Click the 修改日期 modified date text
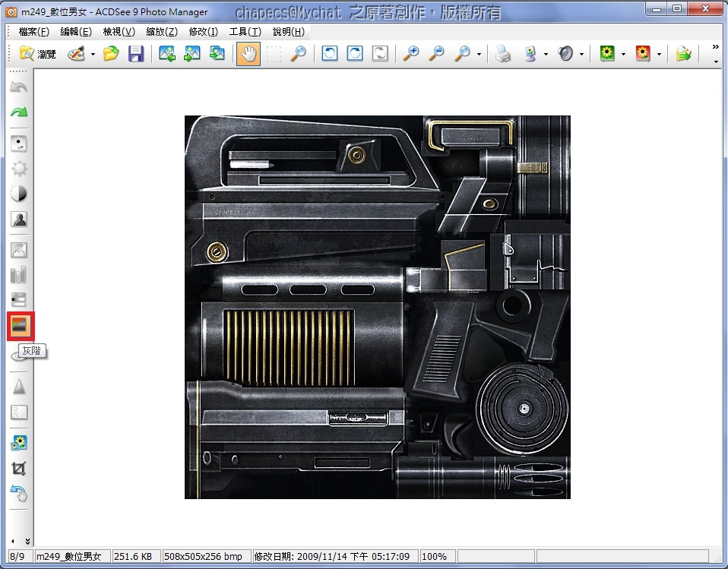Viewport: 728px width, 569px height. [x=332, y=557]
